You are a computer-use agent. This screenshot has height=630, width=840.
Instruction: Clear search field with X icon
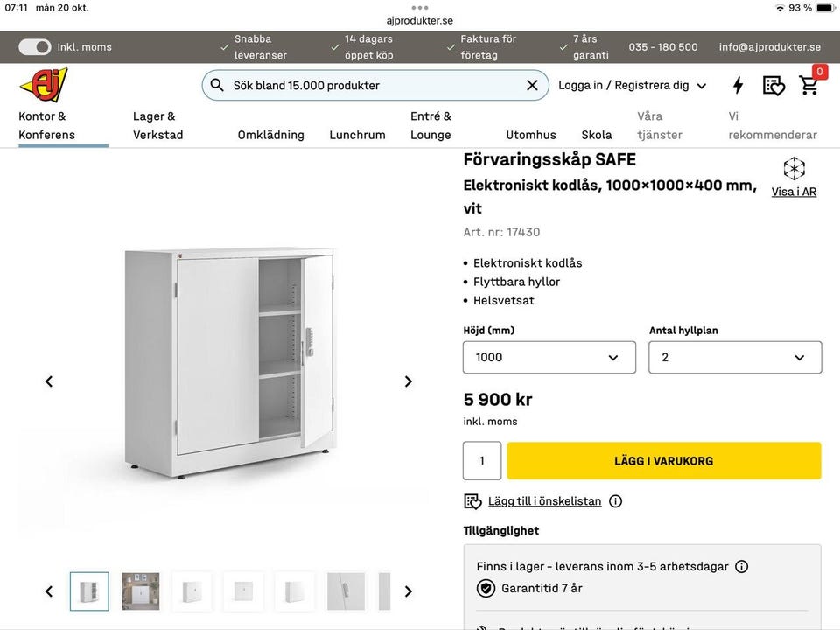coord(532,85)
